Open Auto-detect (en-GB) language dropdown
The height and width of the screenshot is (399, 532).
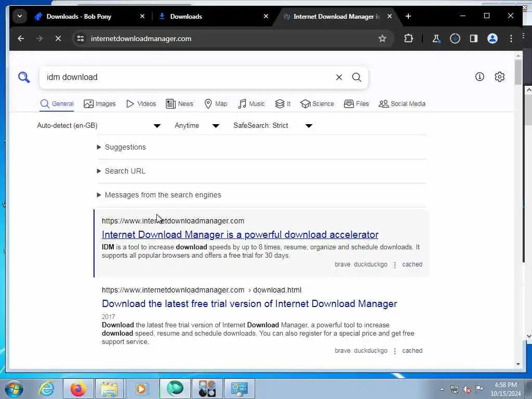[x=99, y=126]
